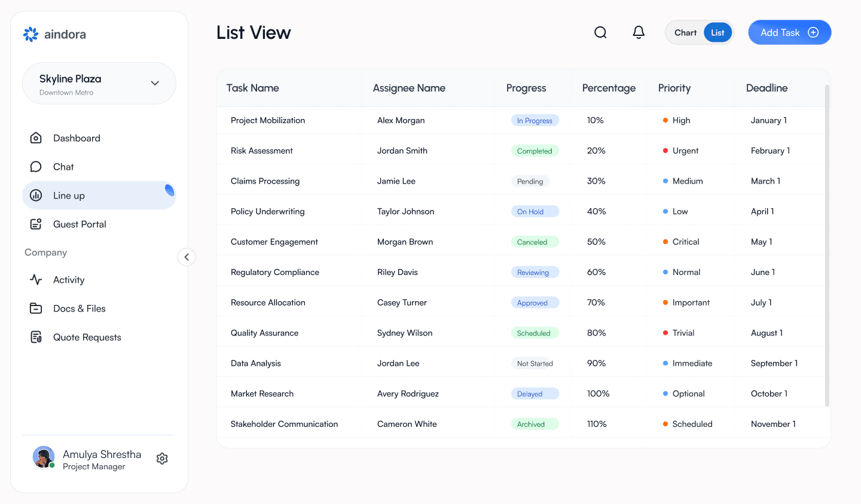Open the search magnifier icon
The image size is (861, 504).
600,32
